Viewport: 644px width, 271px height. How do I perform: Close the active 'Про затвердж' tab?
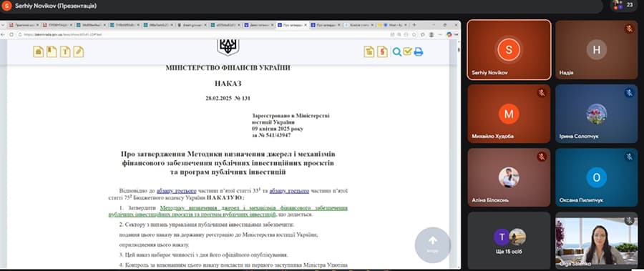(x=305, y=25)
